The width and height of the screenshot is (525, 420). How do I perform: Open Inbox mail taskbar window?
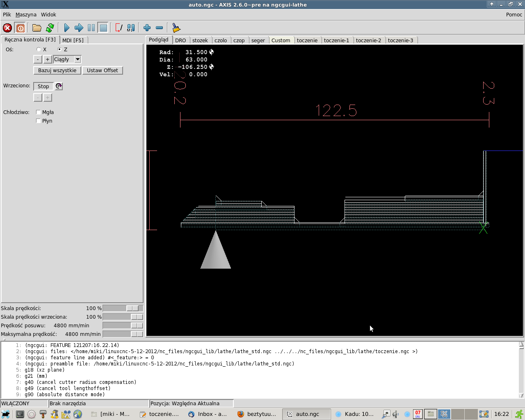click(x=208, y=414)
